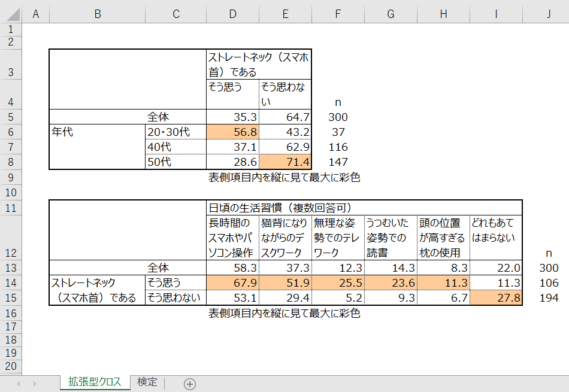Click highlighted cell 25.5

[338, 283]
